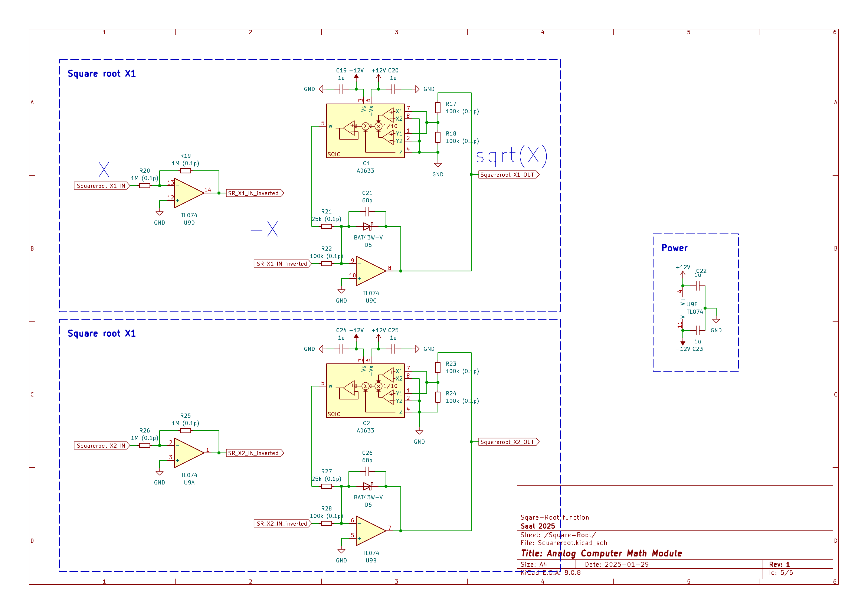This screenshot has height=614, width=868.
Task: Click decoupling capacitor C24 symbol
Action: pos(341,349)
